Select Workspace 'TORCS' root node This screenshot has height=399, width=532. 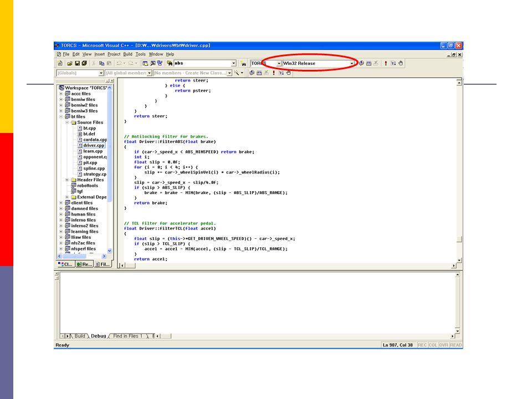pos(86,88)
